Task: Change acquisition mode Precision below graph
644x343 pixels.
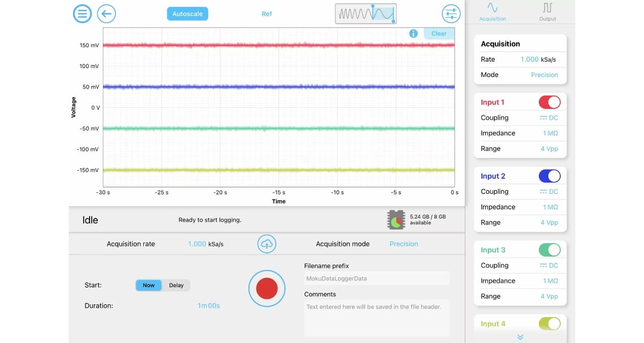Action: [x=404, y=244]
